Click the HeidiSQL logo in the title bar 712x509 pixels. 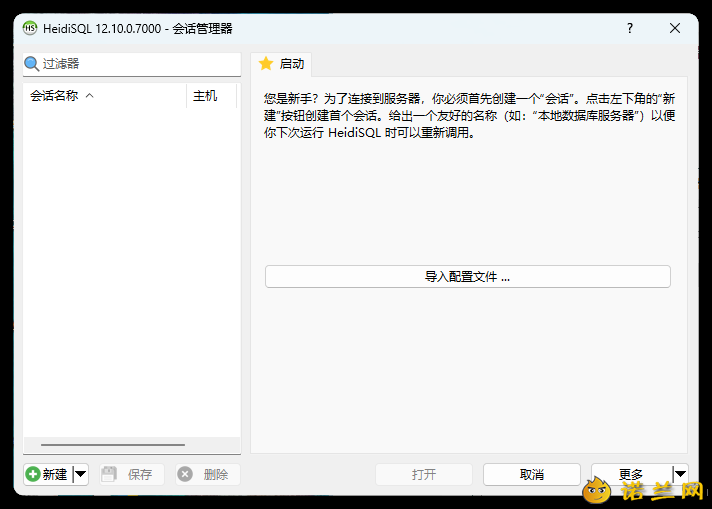pos(30,28)
